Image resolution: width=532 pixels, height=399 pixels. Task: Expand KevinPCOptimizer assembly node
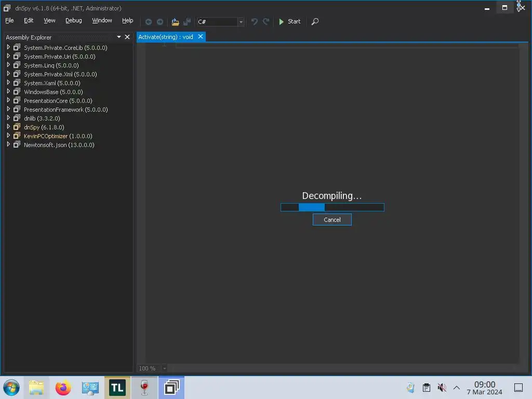click(x=8, y=136)
